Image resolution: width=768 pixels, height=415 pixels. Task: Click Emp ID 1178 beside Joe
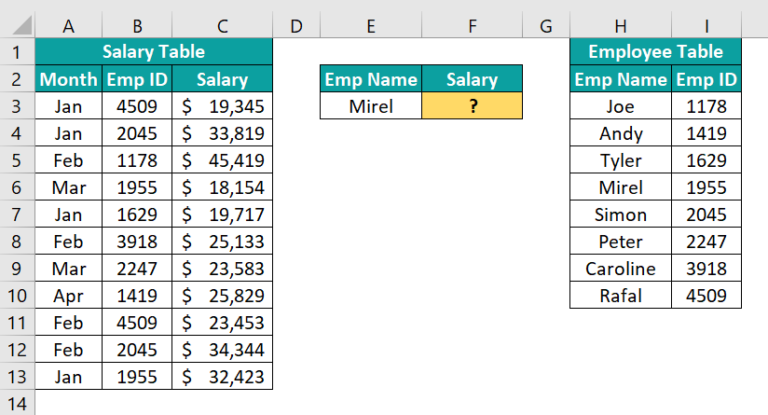tap(706, 106)
